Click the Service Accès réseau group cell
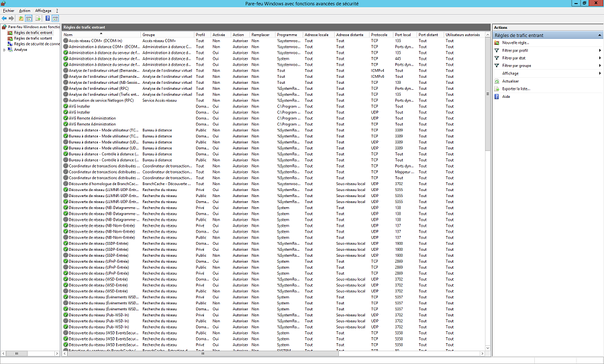 (x=160, y=100)
